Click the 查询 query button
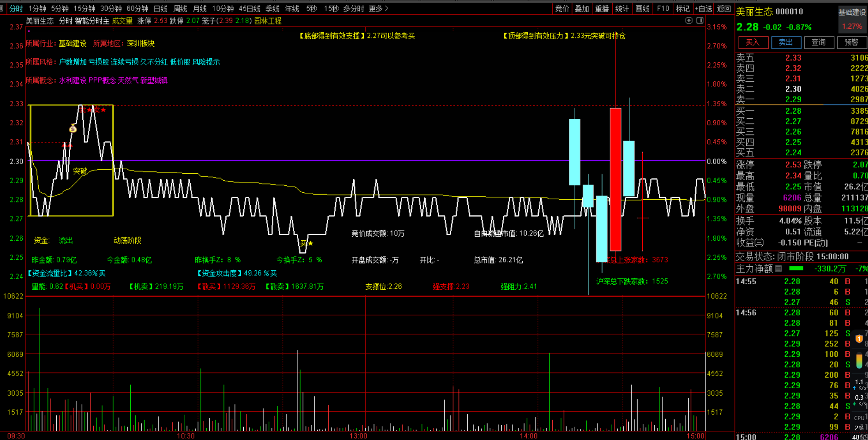Image resolution: width=868 pixels, height=440 pixels. [x=819, y=43]
